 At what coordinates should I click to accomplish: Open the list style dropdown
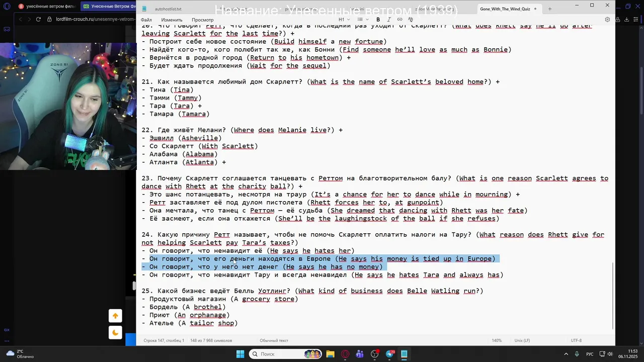click(363, 20)
